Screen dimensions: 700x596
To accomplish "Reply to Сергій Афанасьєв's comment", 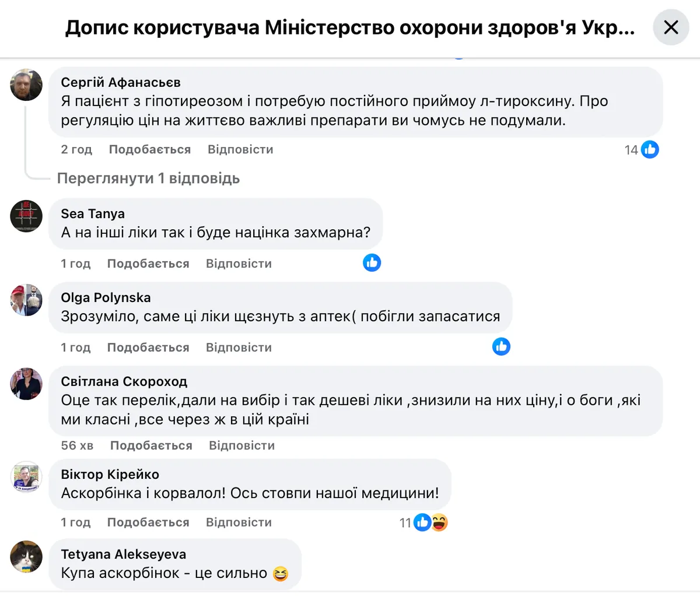I will coord(240,150).
